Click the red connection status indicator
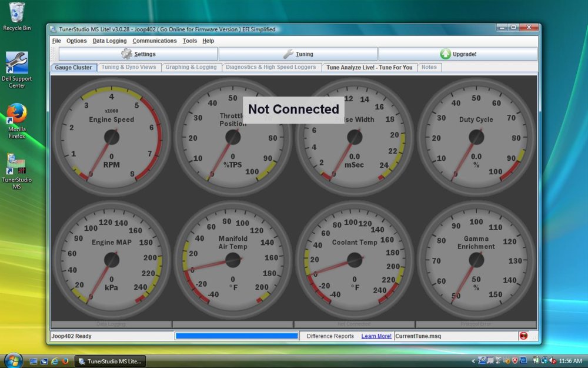 tap(523, 336)
